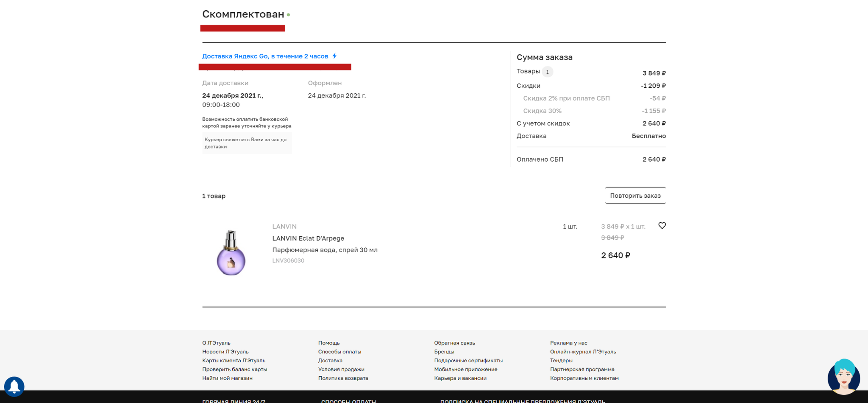
Task: Open Онлайн-журнал Л'Этуаль footer link
Action: click(x=583, y=352)
